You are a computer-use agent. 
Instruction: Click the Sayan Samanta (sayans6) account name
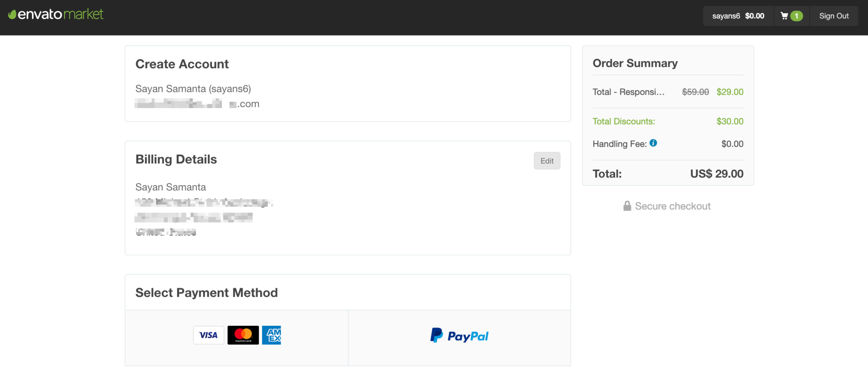[x=193, y=89]
